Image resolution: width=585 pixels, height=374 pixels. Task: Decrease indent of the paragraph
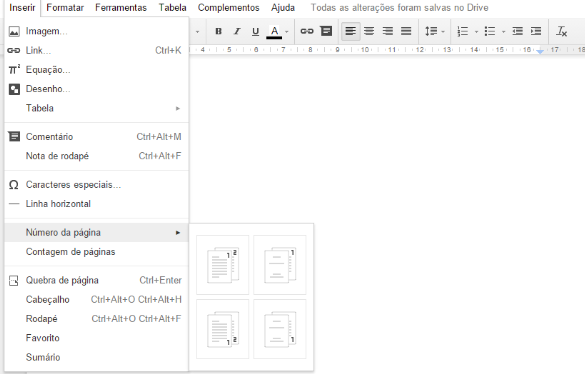point(517,31)
